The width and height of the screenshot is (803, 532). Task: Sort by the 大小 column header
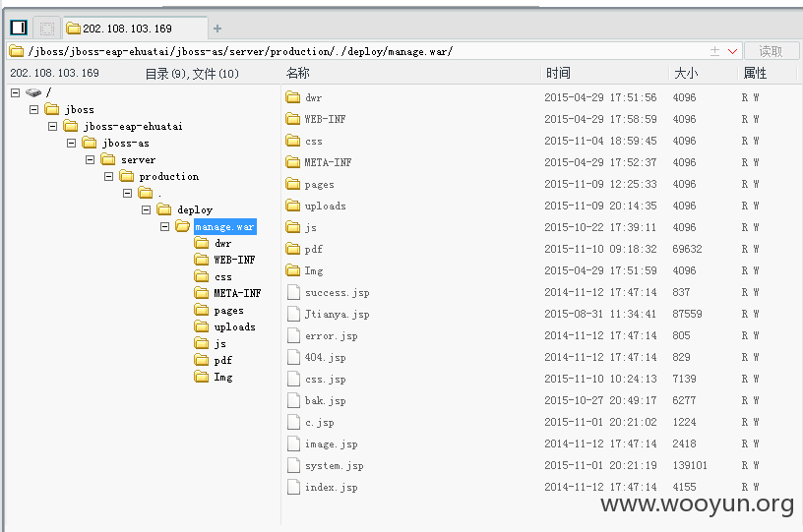686,73
